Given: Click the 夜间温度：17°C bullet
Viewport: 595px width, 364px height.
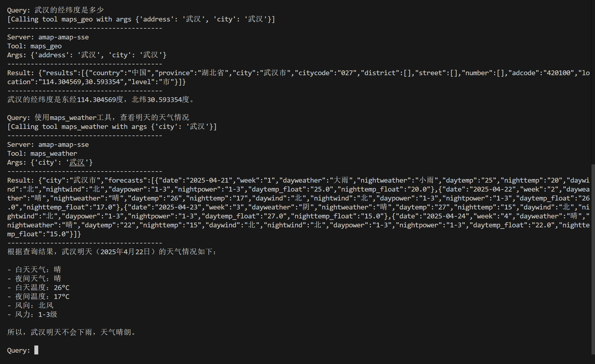Looking at the screenshot, I should [39, 297].
